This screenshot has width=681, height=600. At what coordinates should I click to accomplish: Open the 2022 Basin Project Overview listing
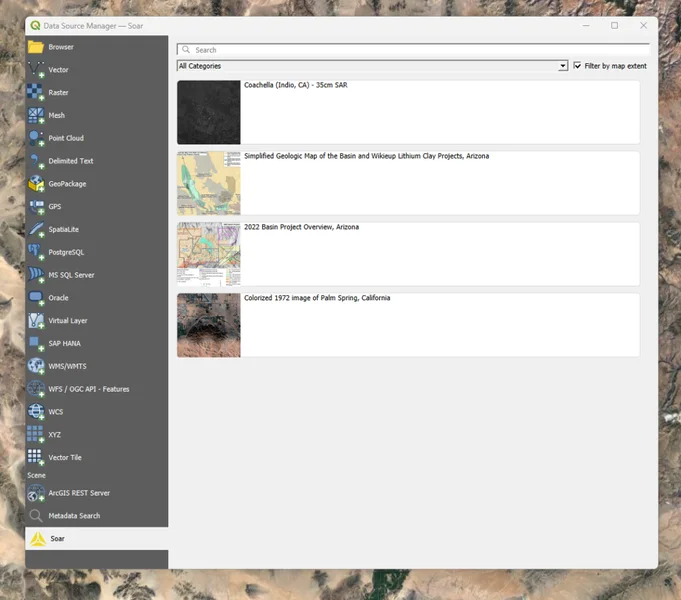(x=301, y=227)
